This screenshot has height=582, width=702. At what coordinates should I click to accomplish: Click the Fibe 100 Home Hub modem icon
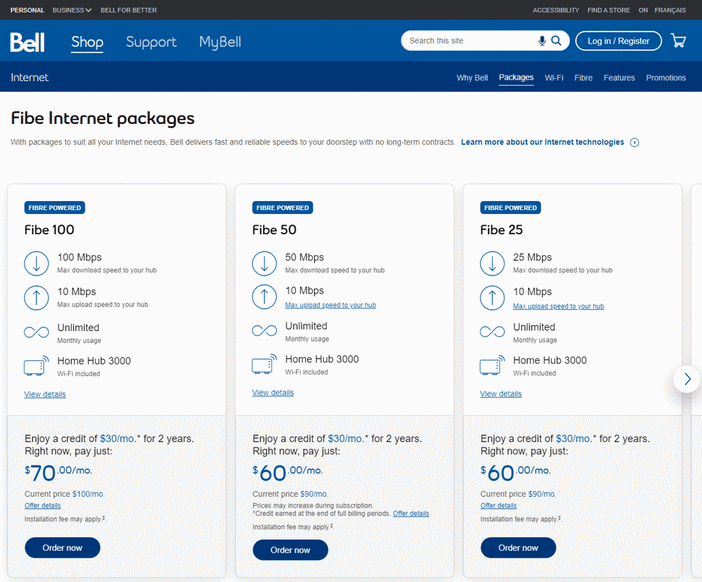point(36,366)
